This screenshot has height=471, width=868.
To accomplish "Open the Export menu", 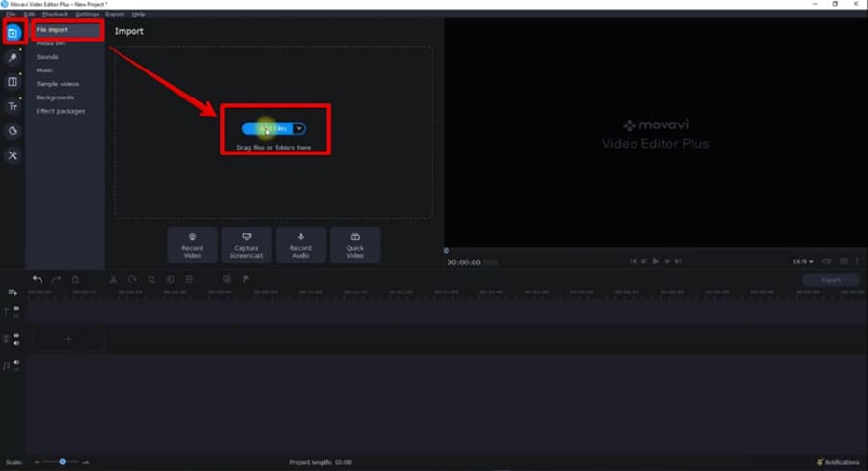I will pos(115,14).
